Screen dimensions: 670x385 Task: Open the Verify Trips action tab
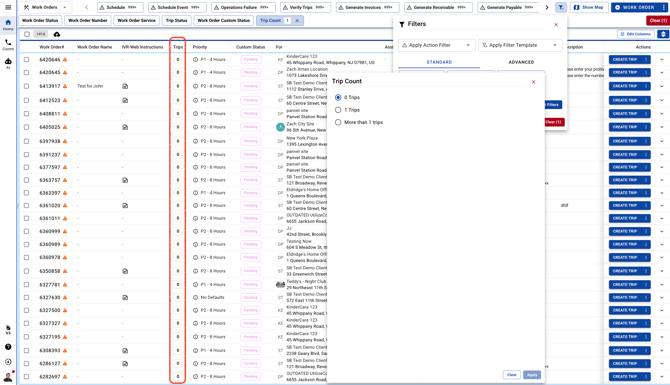point(305,7)
